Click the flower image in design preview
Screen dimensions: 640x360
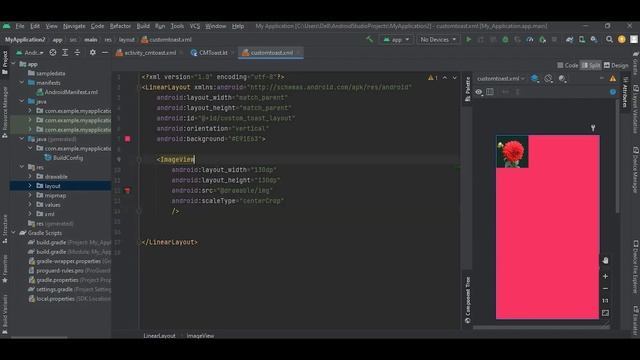click(x=512, y=151)
